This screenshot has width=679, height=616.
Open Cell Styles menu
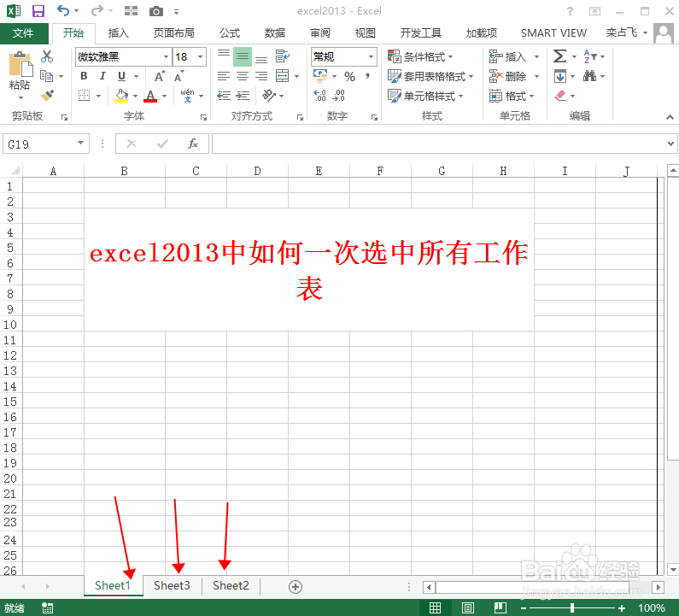[x=425, y=96]
